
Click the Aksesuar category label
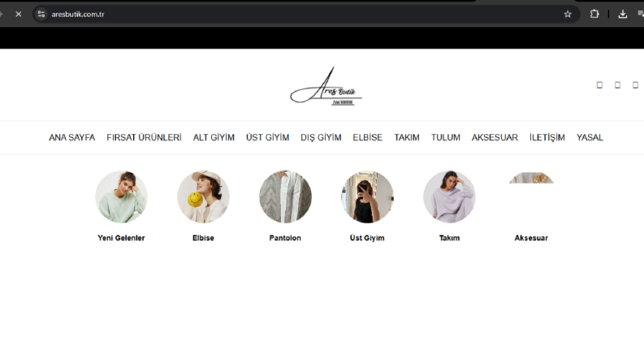(x=531, y=238)
